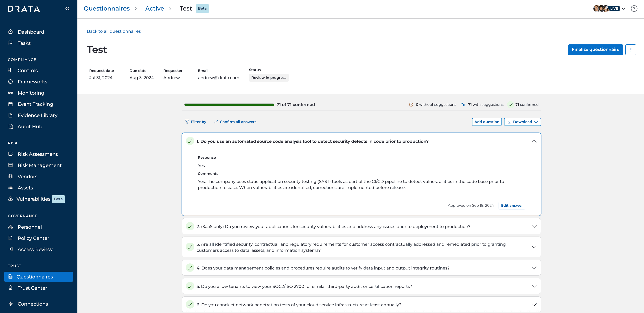
Task: Click the Monitoring broadcast signal icon
Action: [x=11, y=93]
